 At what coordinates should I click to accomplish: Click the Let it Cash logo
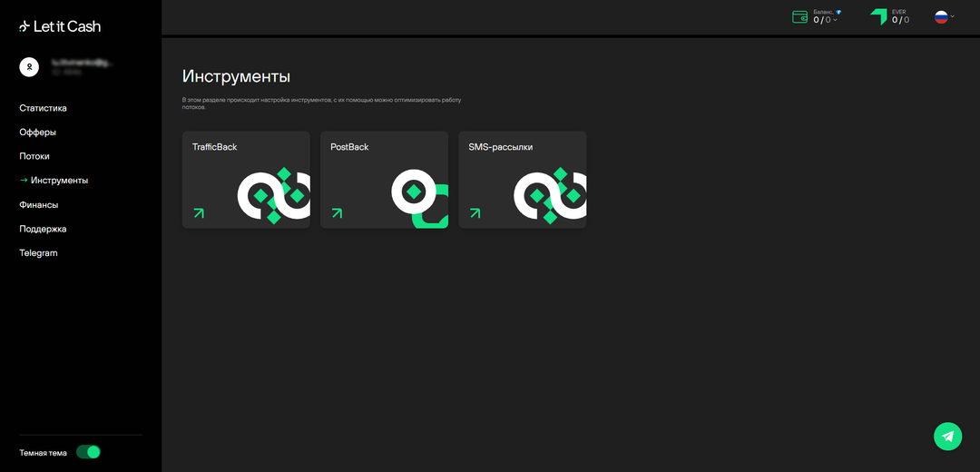[x=60, y=27]
